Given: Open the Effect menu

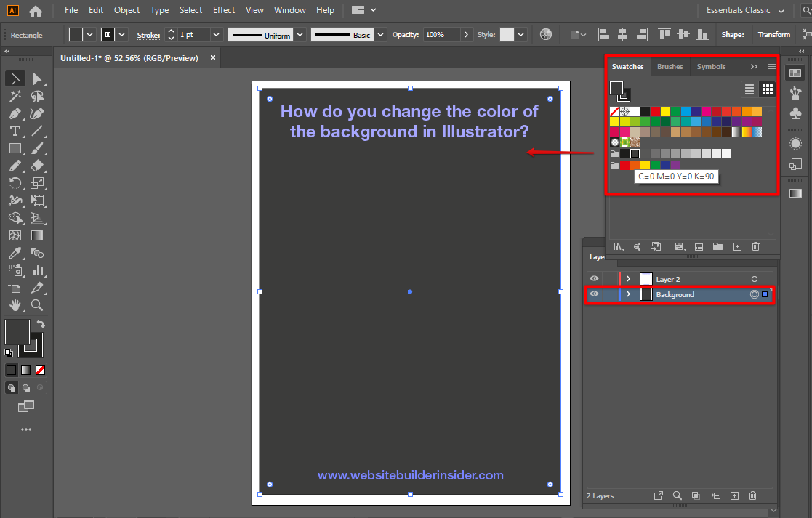Looking at the screenshot, I should click(x=224, y=10).
